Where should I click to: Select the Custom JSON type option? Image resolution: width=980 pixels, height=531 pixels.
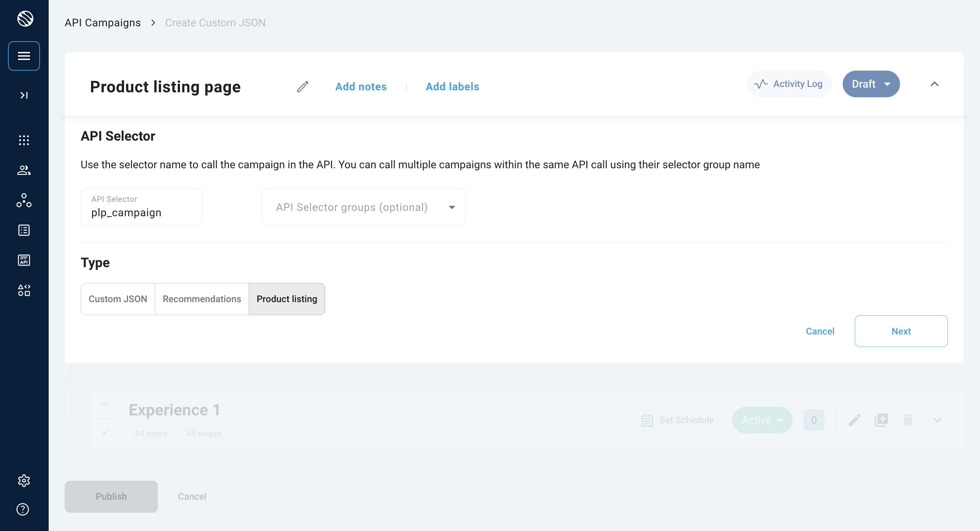pyautogui.click(x=118, y=299)
